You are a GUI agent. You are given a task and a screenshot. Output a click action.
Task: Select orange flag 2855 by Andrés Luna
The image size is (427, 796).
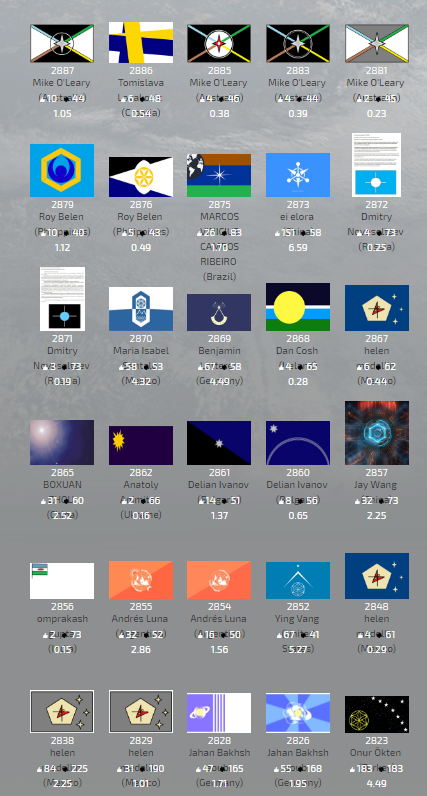141,580
